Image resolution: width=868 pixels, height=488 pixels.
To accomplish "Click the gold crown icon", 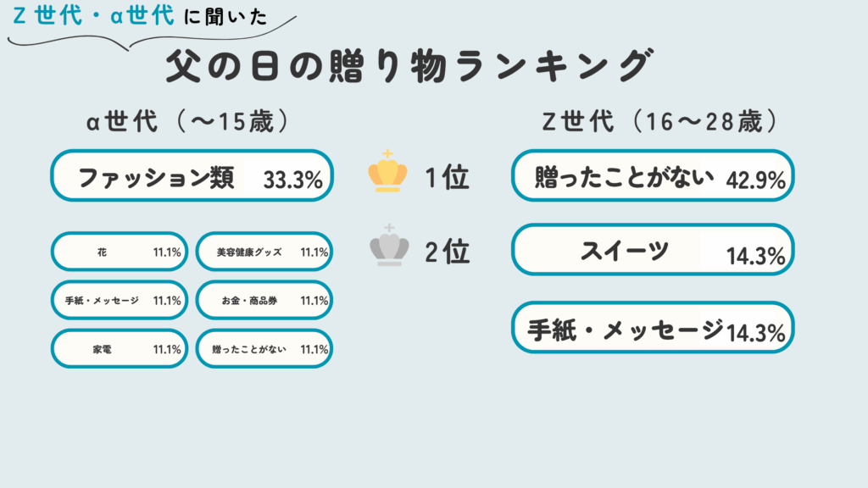I will (x=387, y=171).
